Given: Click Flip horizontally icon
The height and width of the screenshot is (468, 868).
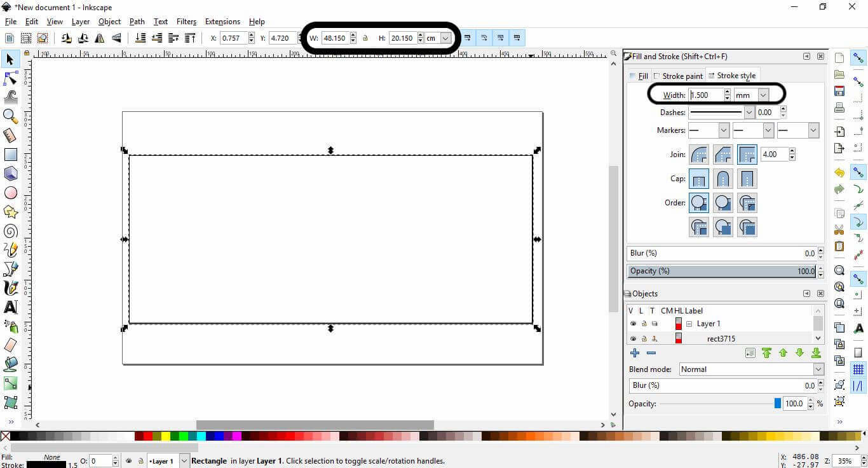Looking at the screenshot, I should pos(100,38).
